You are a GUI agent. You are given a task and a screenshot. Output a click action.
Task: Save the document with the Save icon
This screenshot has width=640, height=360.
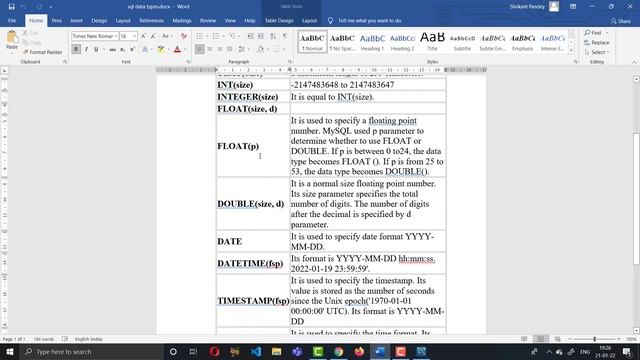pos(11,7)
